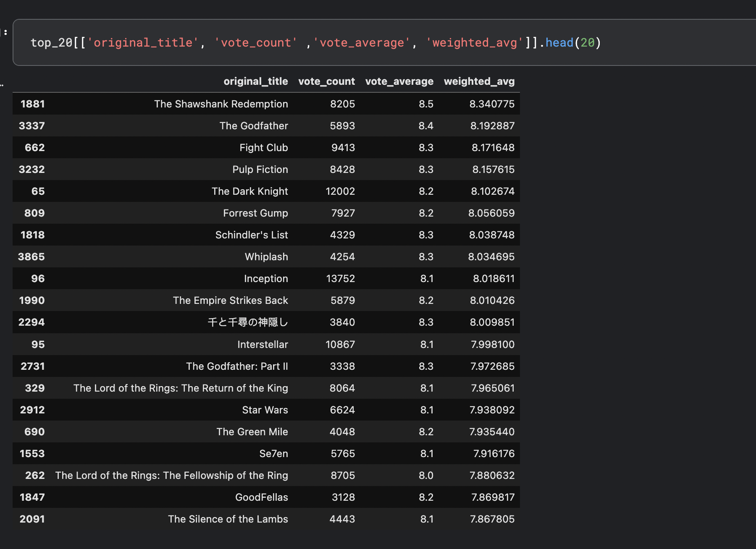This screenshot has width=756, height=549.
Task: Click row index 1818
Action: 32,235
